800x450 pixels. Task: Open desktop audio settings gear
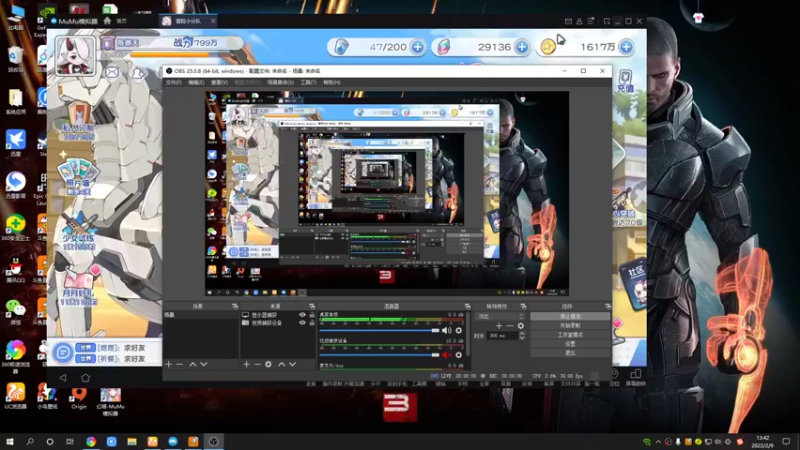pyautogui.click(x=459, y=330)
